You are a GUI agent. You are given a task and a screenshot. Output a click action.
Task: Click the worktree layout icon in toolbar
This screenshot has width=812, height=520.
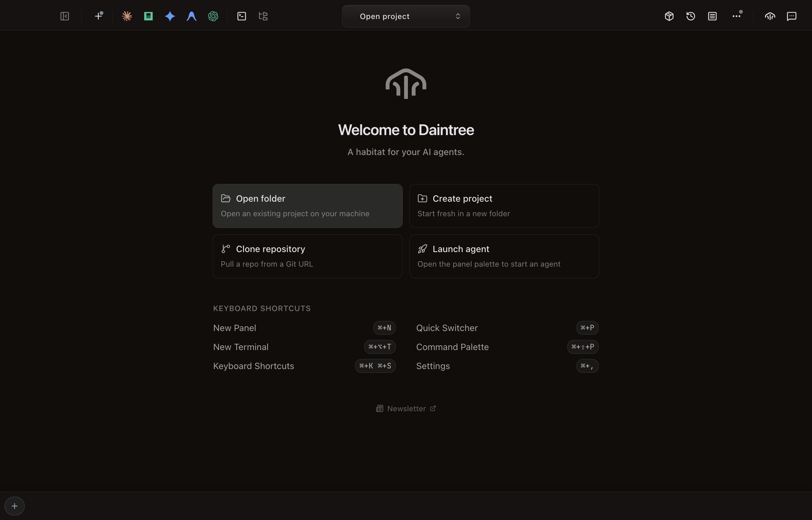click(263, 16)
